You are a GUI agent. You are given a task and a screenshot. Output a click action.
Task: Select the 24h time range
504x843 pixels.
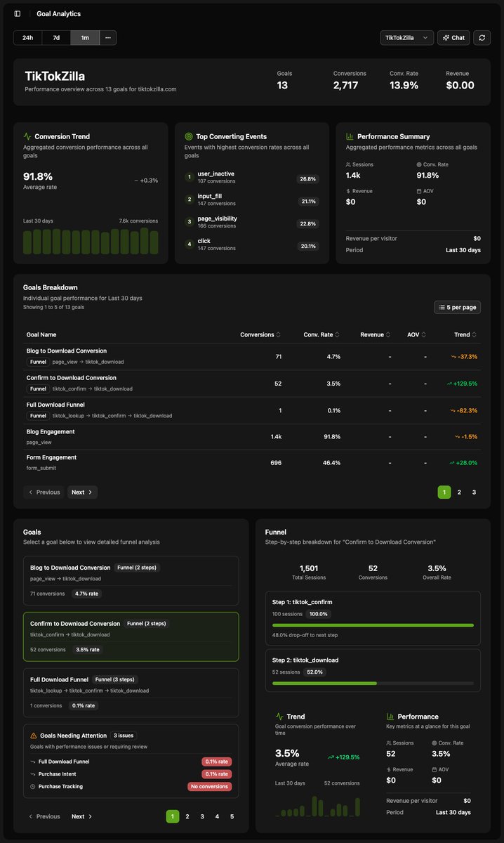pos(27,38)
